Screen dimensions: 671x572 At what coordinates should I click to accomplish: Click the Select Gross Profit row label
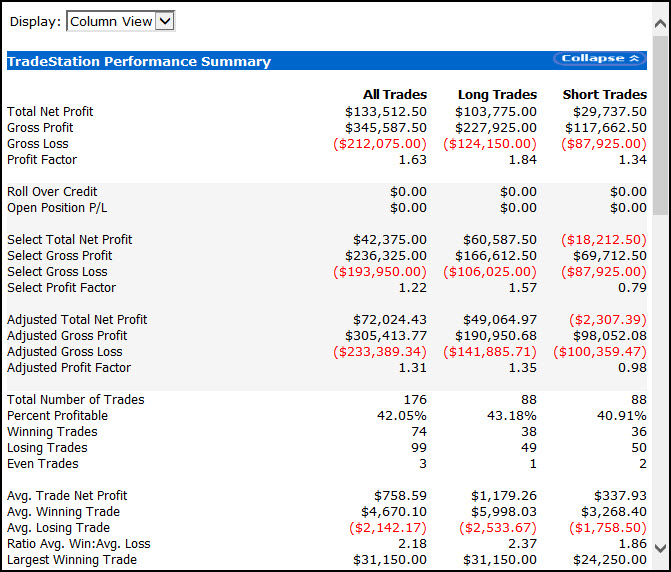click(59, 255)
